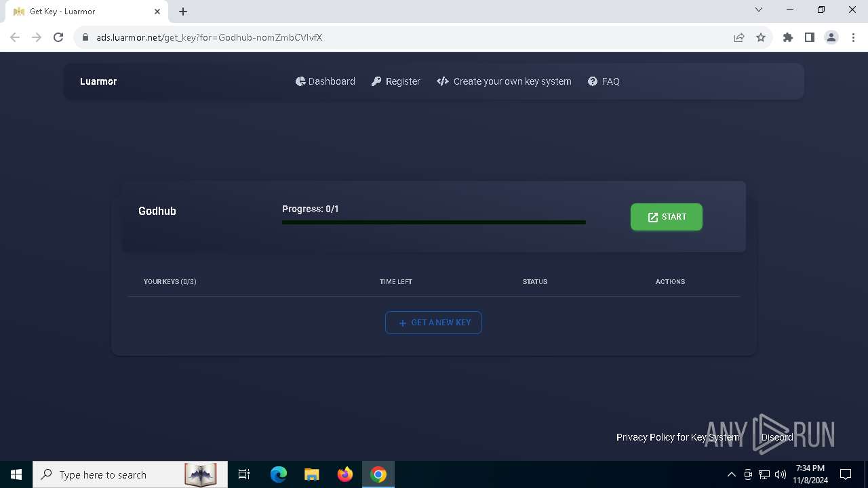Click the question mark FAQ icon
This screenshot has height=488, width=868.
click(593, 81)
